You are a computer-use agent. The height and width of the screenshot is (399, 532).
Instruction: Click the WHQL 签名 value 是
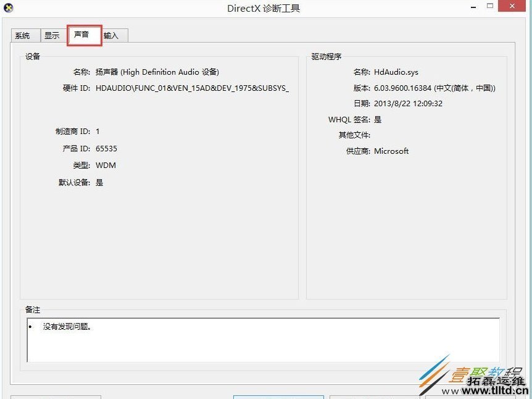click(x=378, y=119)
